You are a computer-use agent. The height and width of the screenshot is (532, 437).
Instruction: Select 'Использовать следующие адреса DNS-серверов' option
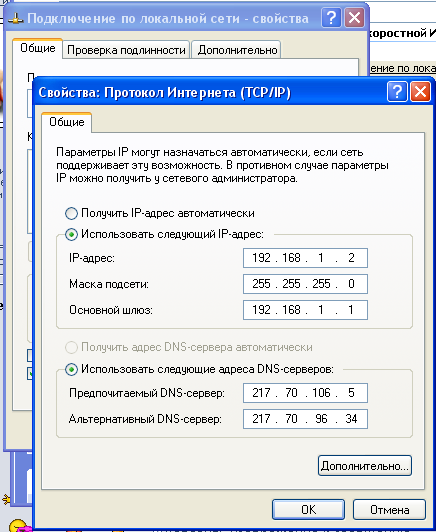[x=71, y=369]
